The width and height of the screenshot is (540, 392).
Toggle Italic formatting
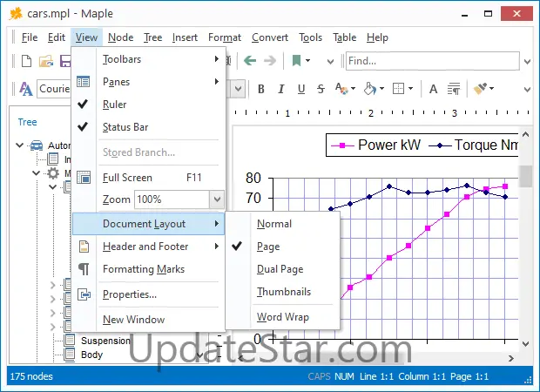coord(281,89)
